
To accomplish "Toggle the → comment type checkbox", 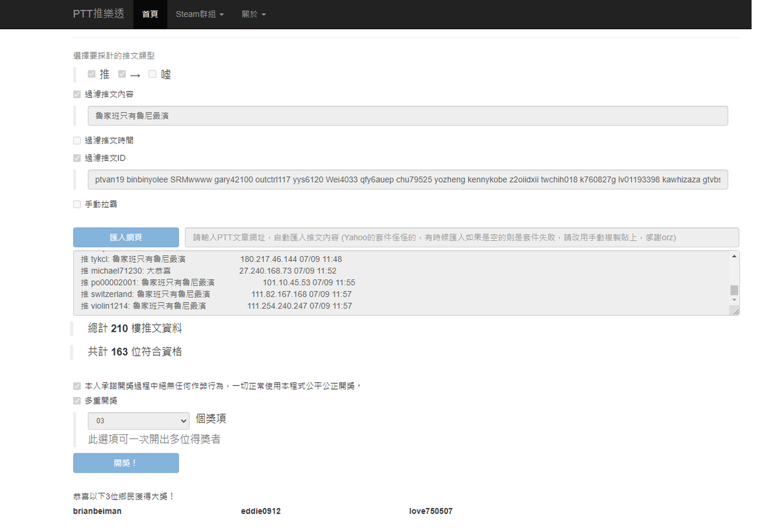I will click(x=122, y=74).
